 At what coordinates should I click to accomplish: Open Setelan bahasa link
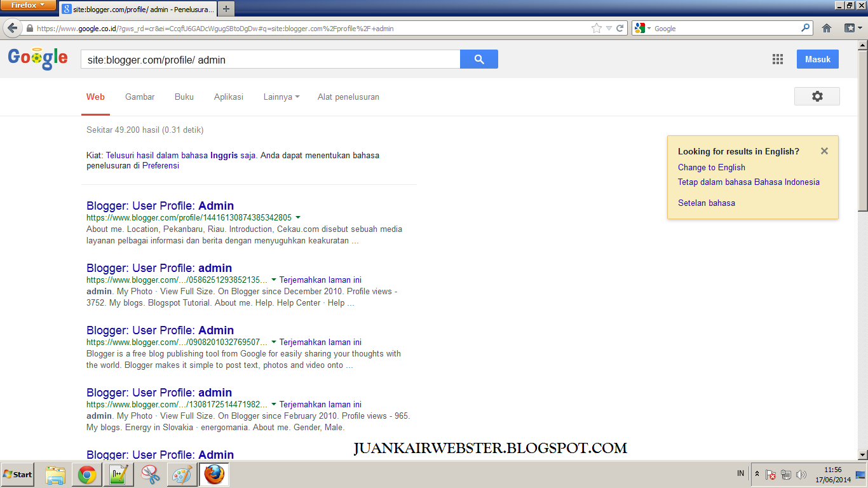tap(707, 203)
